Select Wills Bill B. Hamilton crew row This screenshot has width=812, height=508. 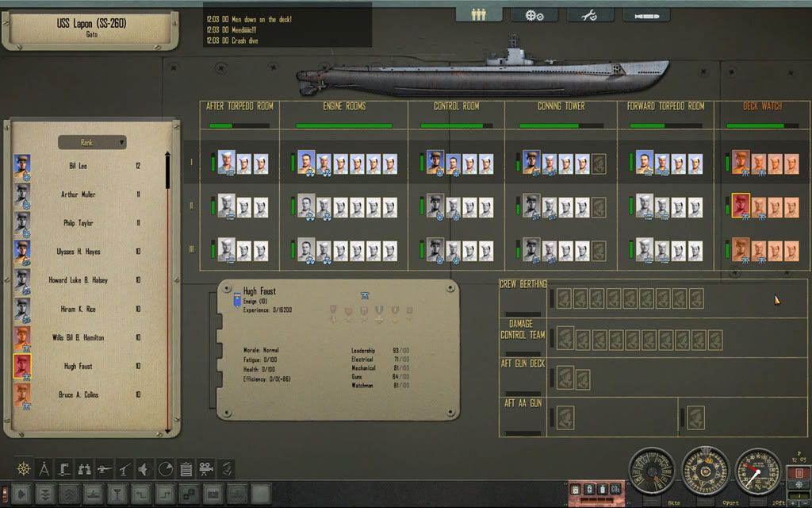click(78, 337)
